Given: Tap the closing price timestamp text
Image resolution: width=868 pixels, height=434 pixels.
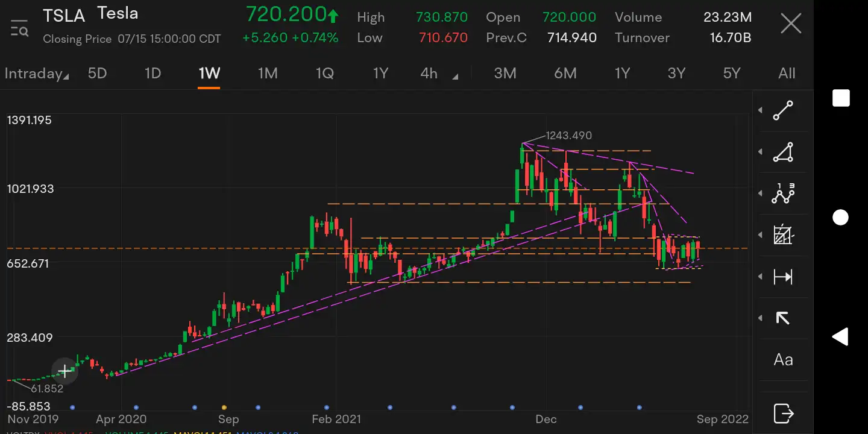Looking at the screenshot, I should click(132, 39).
